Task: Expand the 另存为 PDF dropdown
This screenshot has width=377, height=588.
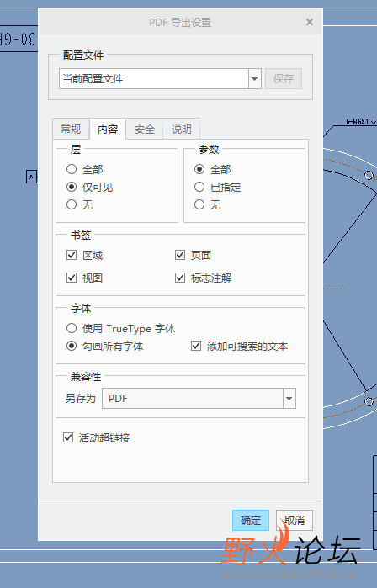Action: [x=289, y=398]
